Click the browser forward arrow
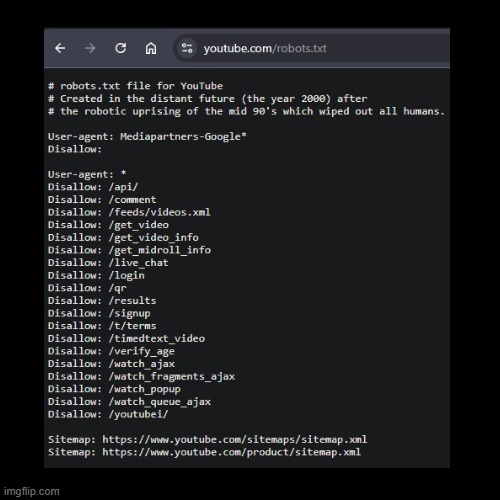Image resolution: width=500 pixels, height=500 pixels. pyautogui.click(x=90, y=48)
